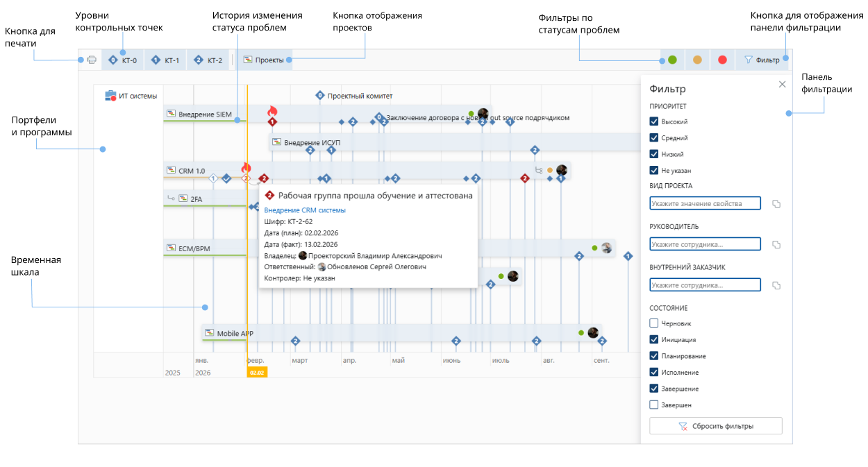Uncheck the Высокий priority checkbox

coord(654,121)
